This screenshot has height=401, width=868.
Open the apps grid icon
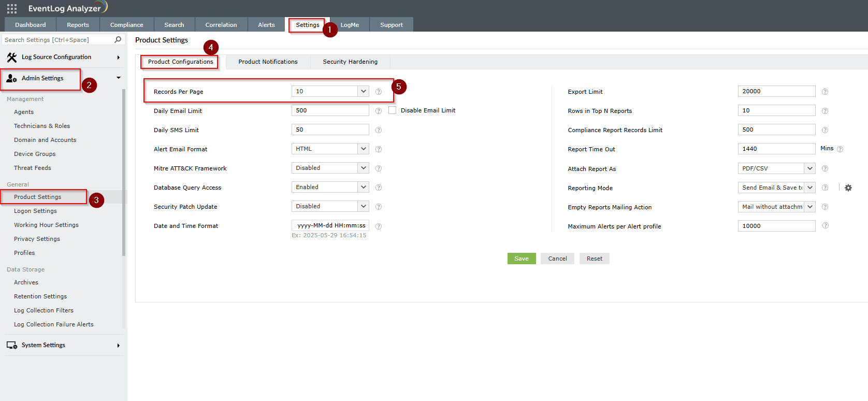point(12,8)
